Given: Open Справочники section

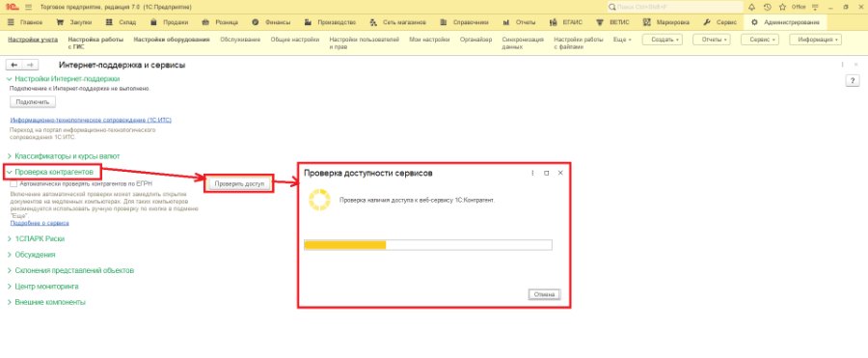Looking at the screenshot, I should (x=465, y=23).
